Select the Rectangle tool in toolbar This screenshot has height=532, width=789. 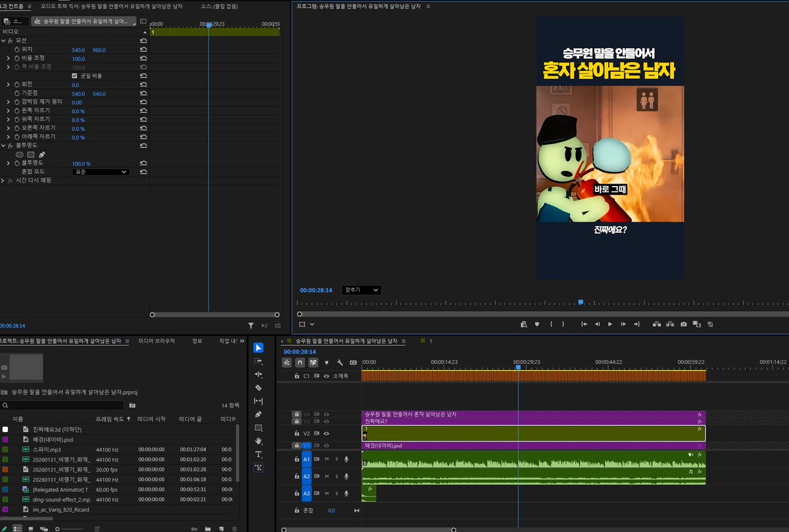pyautogui.click(x=258, y=427)
